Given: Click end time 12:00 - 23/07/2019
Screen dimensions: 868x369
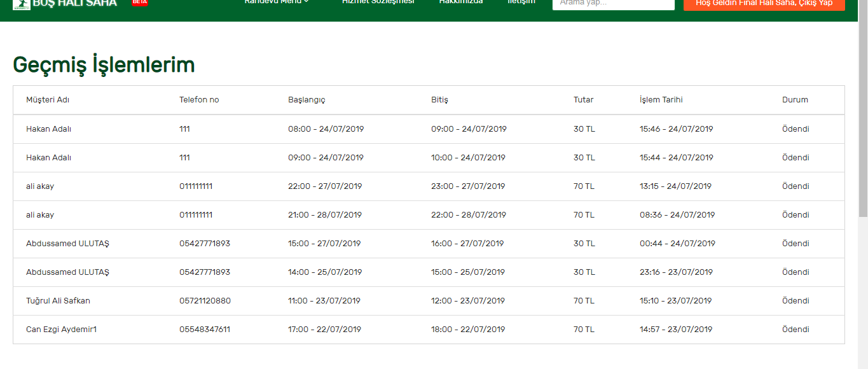Looking at the screenshot, I should click(467, 301).
